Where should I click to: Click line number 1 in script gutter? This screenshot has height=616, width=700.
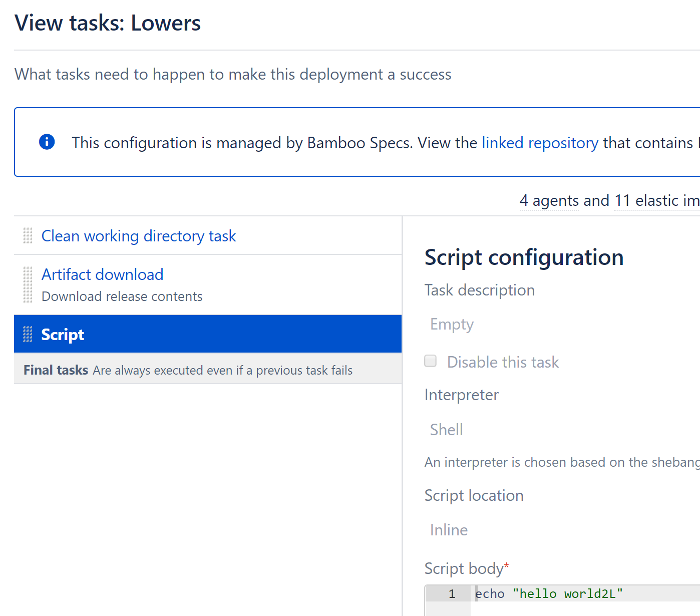coord(452,594)
